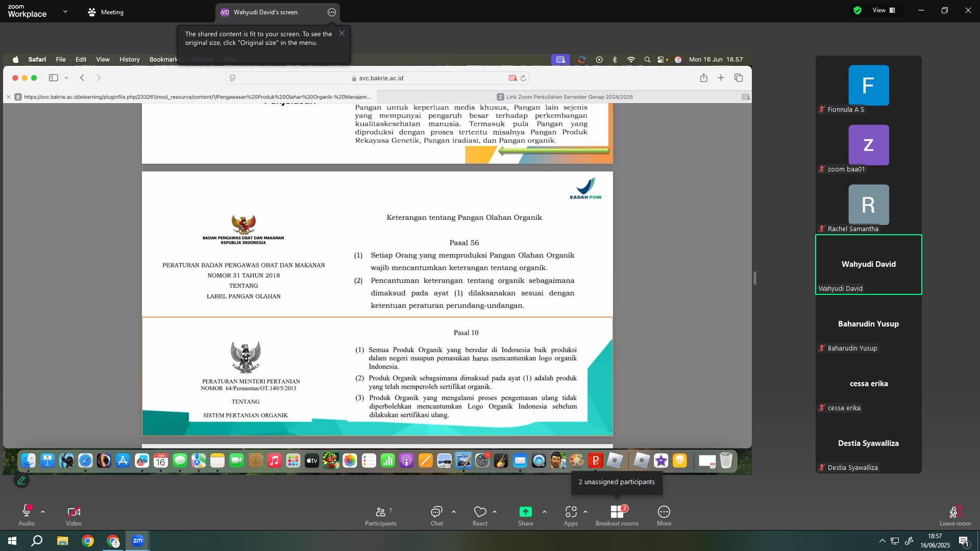Show hidden system tray icons
Viewport: 980px width, 551px height.
882,541
